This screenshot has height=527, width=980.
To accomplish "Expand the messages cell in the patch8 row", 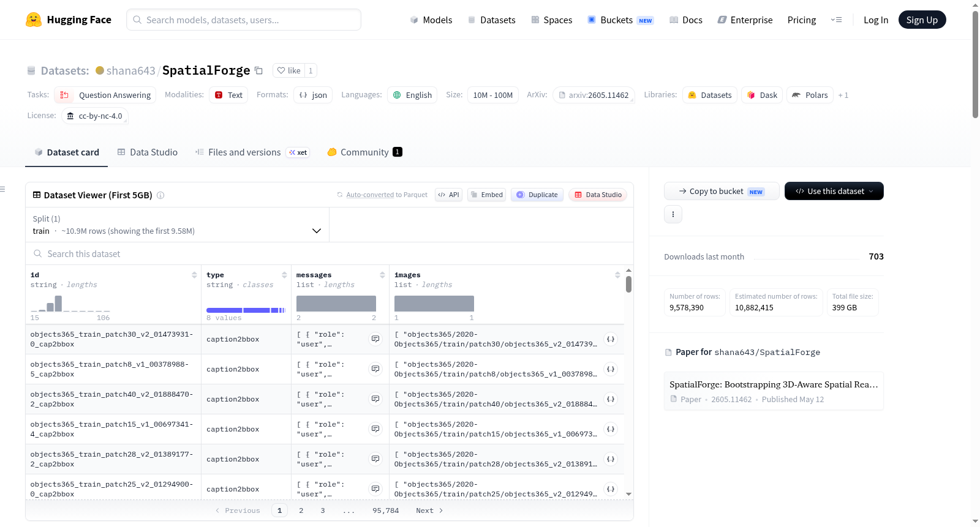I will 375,369.
